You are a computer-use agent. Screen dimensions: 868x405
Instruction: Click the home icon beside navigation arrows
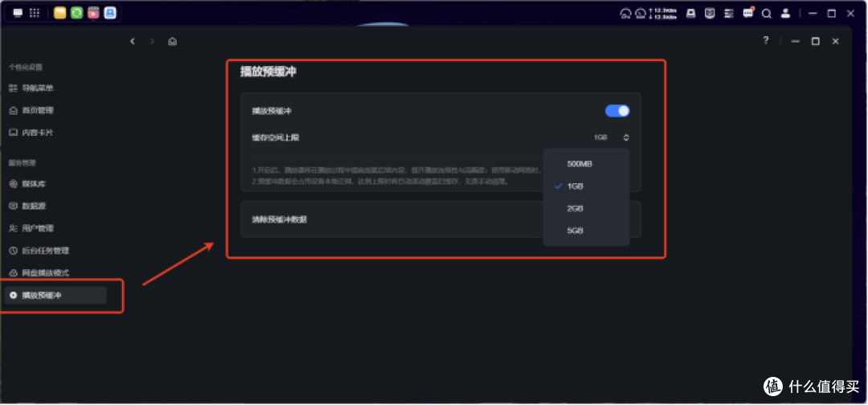(x=173, y=42)
